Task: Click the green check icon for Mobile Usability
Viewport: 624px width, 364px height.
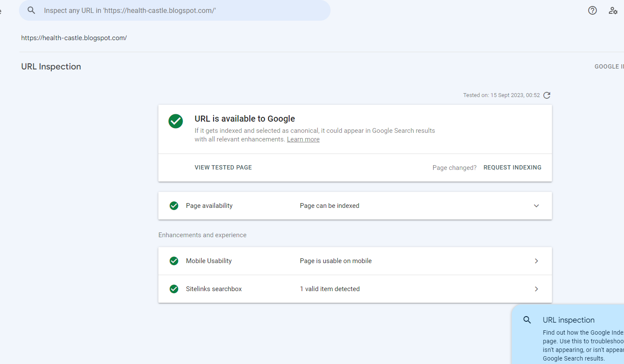Action: [174, 261]
